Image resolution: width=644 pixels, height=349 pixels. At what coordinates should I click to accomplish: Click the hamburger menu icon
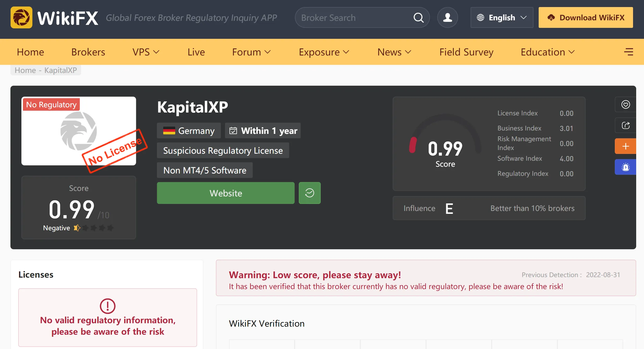[629, 52]
